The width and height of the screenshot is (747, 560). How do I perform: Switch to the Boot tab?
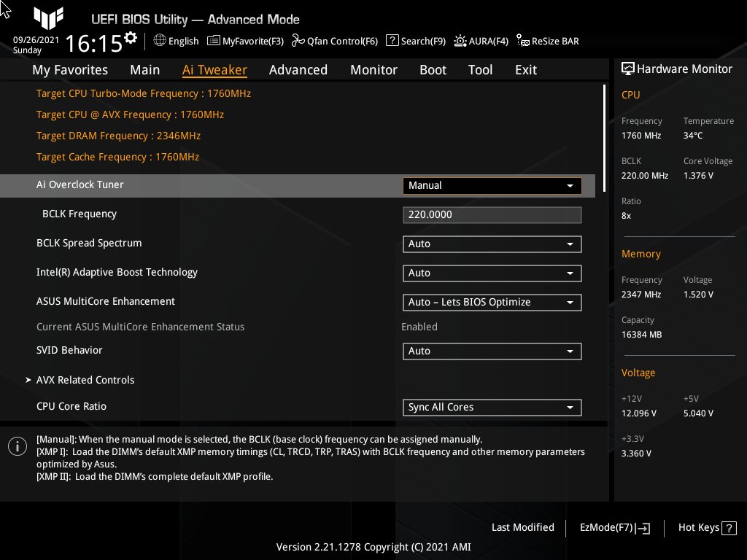pyautogui.click(x=433, y=70)
